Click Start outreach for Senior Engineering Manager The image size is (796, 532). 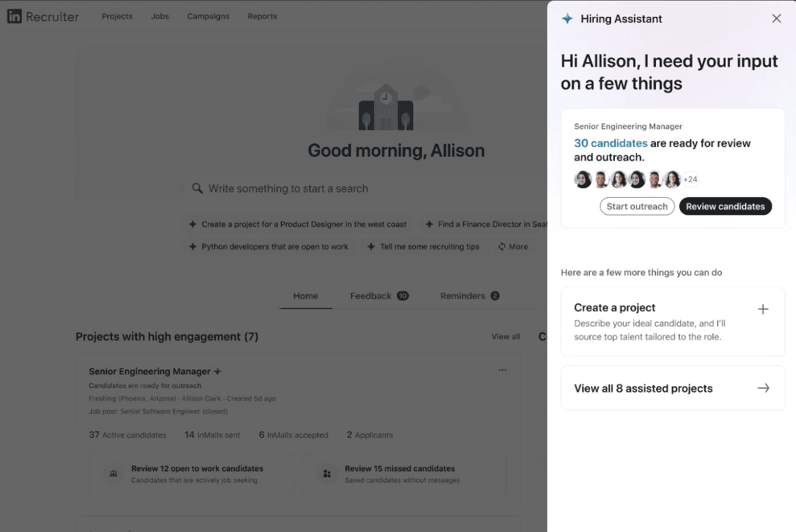pos(637,206)
